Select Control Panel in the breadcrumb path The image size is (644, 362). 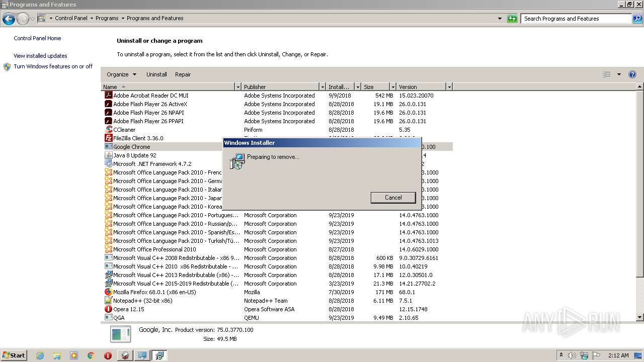point(71,19)
